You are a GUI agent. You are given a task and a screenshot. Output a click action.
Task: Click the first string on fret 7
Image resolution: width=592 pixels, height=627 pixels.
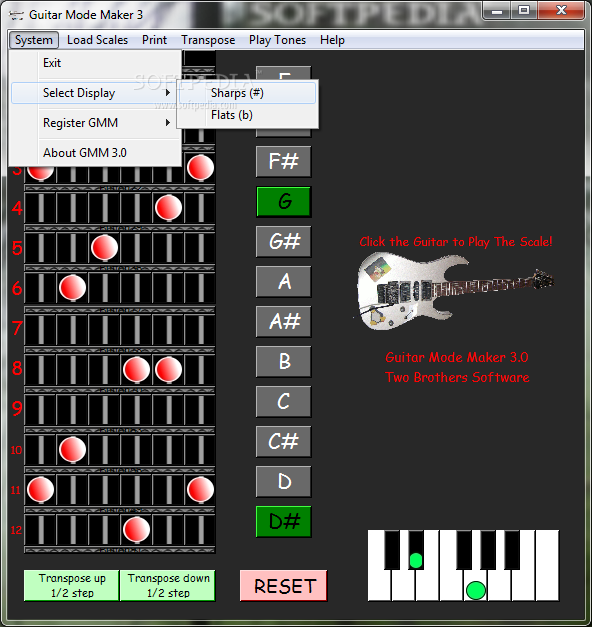pos(40,329)
